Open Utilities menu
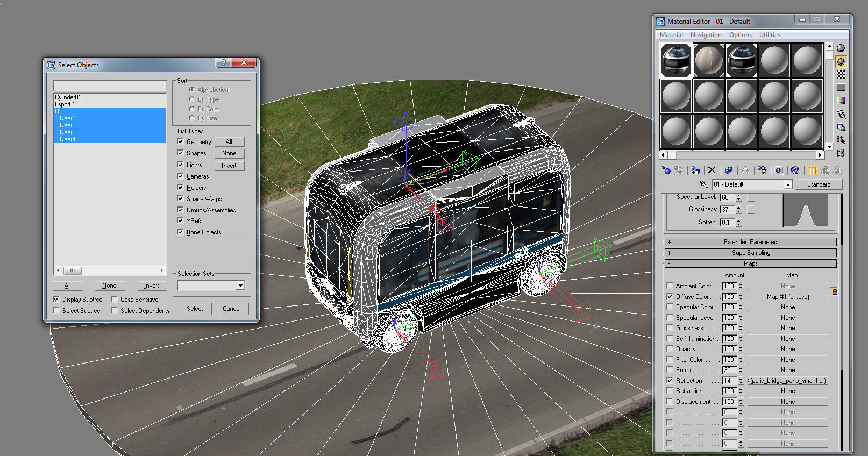 (770, 35)
